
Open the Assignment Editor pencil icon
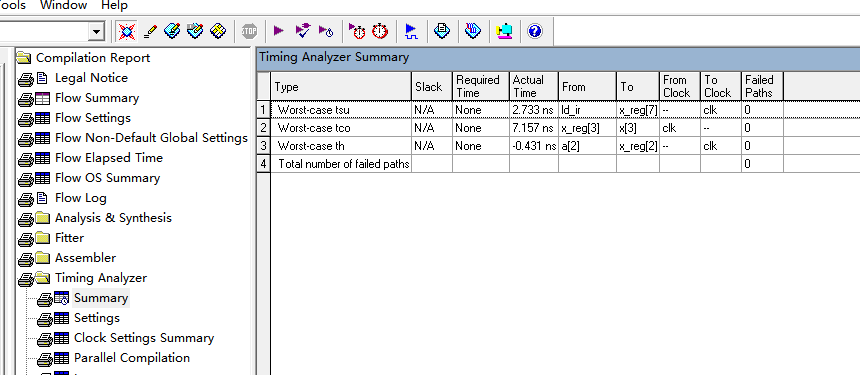pyautogui.click(x=150, y=31)
